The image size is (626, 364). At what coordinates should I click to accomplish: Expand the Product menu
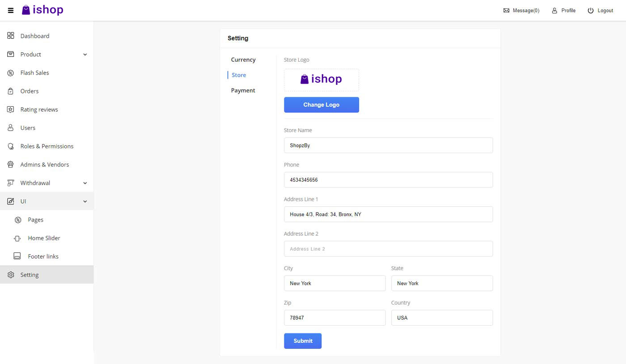[85, 54]
